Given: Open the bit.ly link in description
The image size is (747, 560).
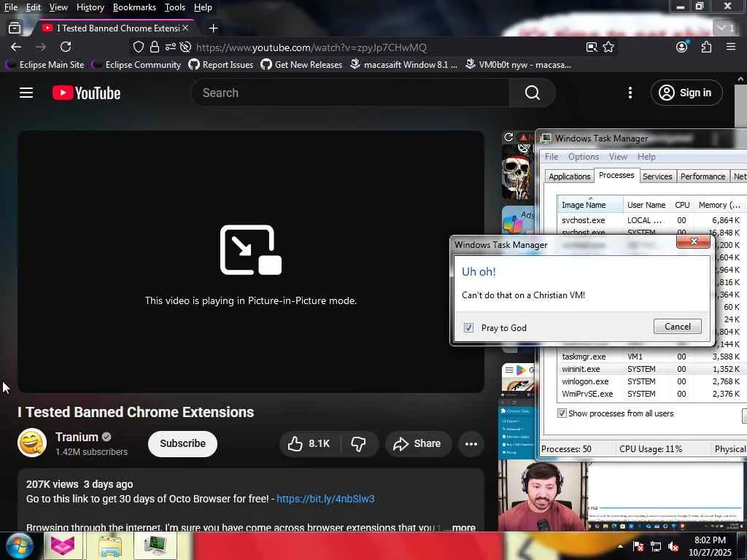Looking at the screenshot, I should coord(325,499).
